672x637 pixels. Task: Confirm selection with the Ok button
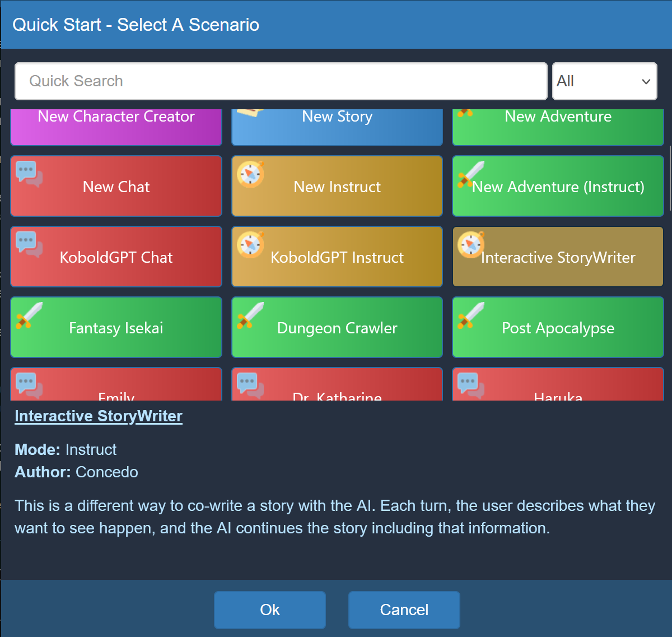[270, 610]
